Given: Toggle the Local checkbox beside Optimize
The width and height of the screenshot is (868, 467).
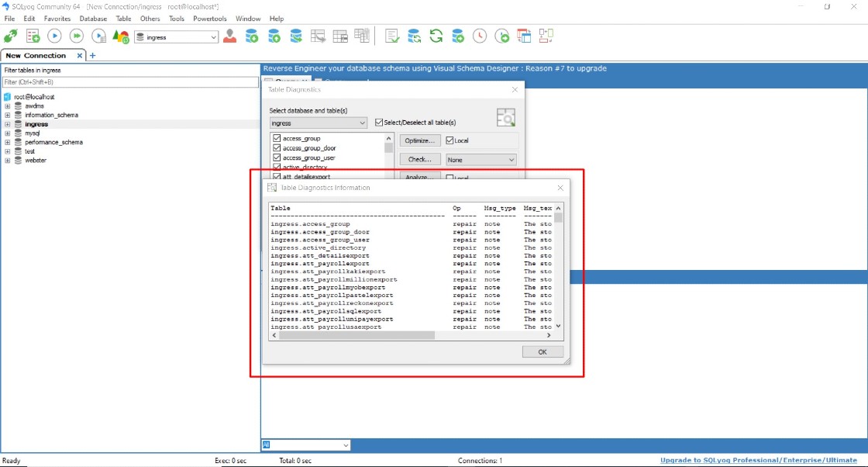Looking at the screenshot, I should pyautogui.click(x=450, y=140).
